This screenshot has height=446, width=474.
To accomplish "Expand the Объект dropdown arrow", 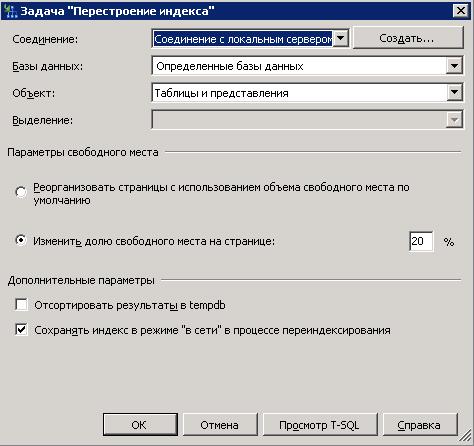I will (454, 93).
